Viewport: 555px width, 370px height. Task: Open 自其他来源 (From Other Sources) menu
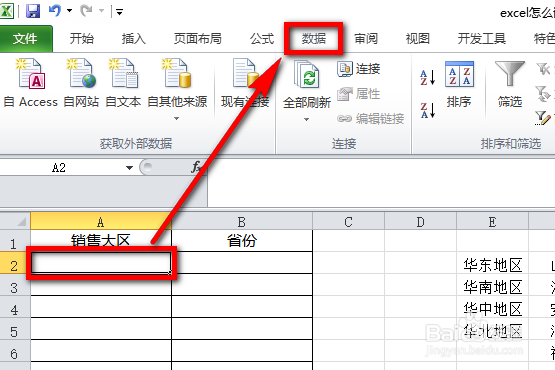(x=177, y=89)
